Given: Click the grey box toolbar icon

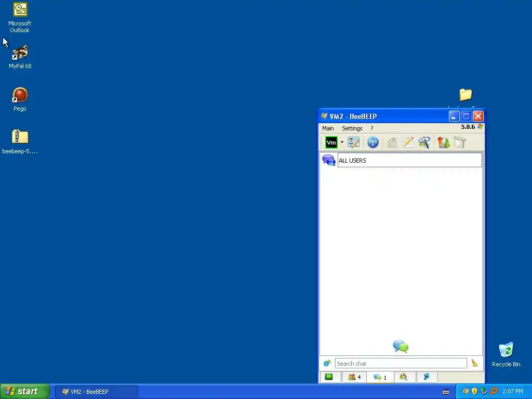Looking at the screenshot, I should [460, 142].
